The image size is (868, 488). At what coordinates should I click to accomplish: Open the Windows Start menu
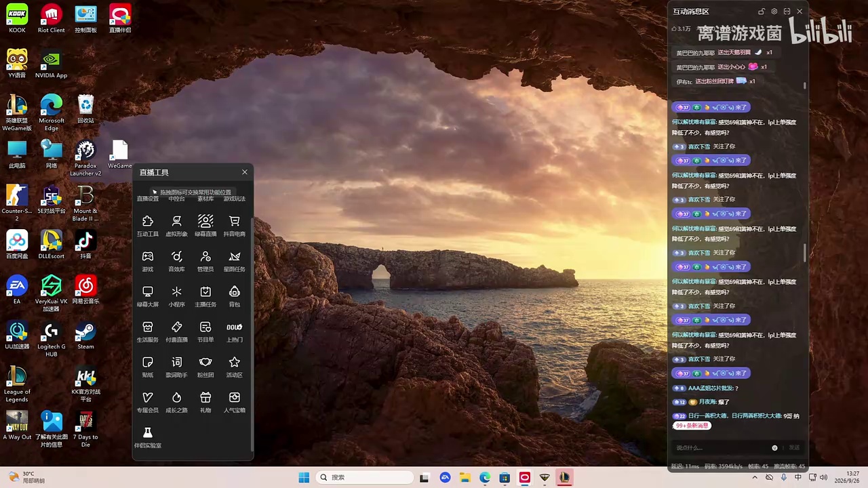[x=304, y=477]
